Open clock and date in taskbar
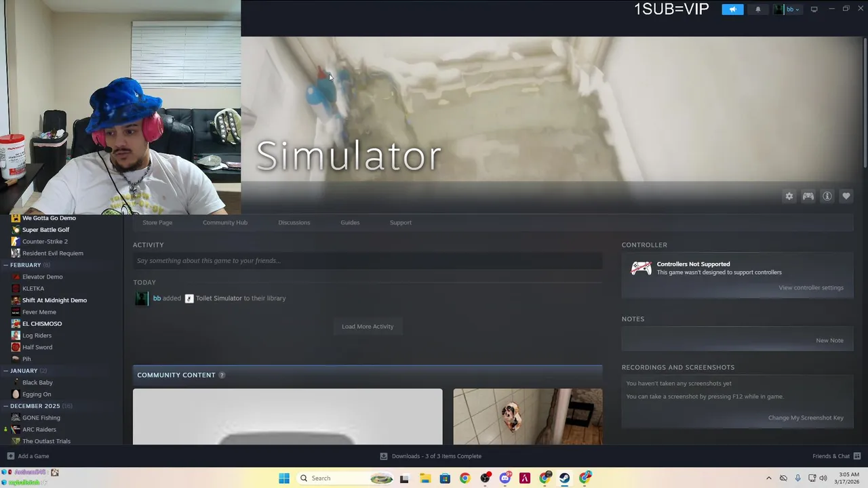868x488 pixels. 848,478
